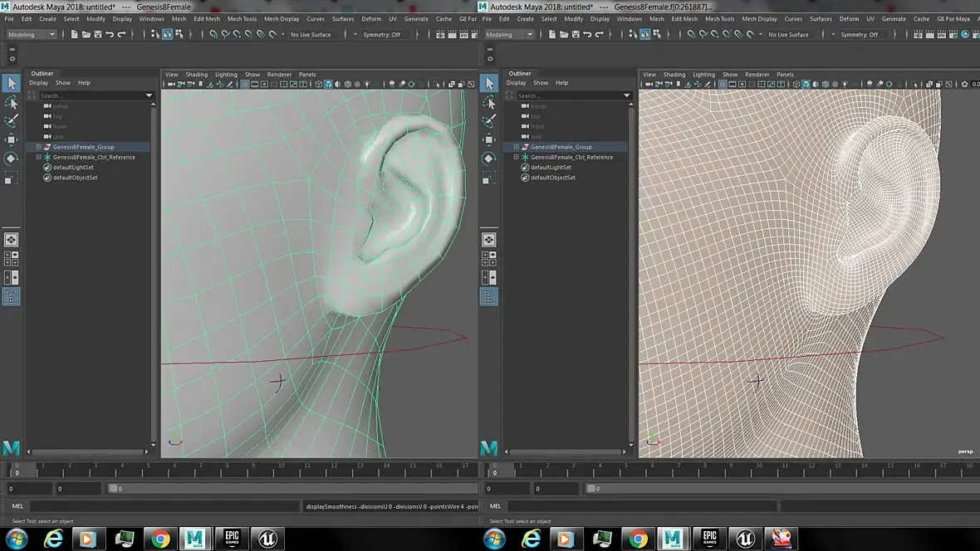Screen dimensions: 980x551
Task: Click No Live Surface field in right toolbar
Action: (788, 34)
